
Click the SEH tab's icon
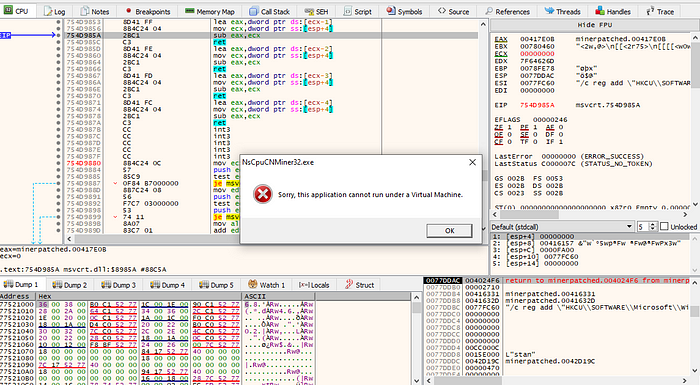309,11
